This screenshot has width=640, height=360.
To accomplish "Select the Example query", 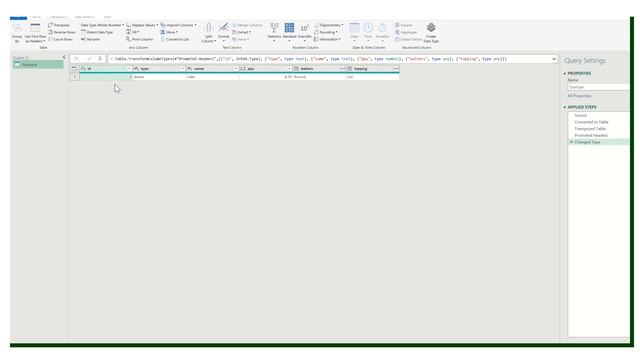I will (x=38, y=64).
